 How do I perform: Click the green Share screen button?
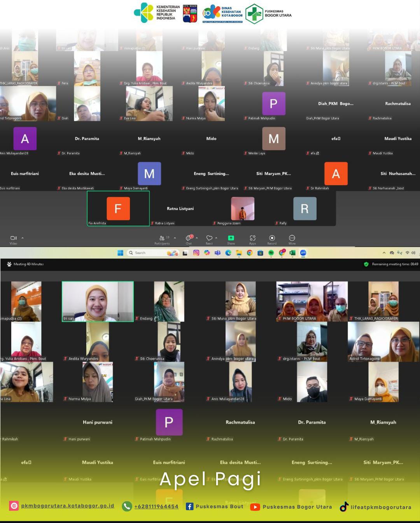(x=231, y=238)
